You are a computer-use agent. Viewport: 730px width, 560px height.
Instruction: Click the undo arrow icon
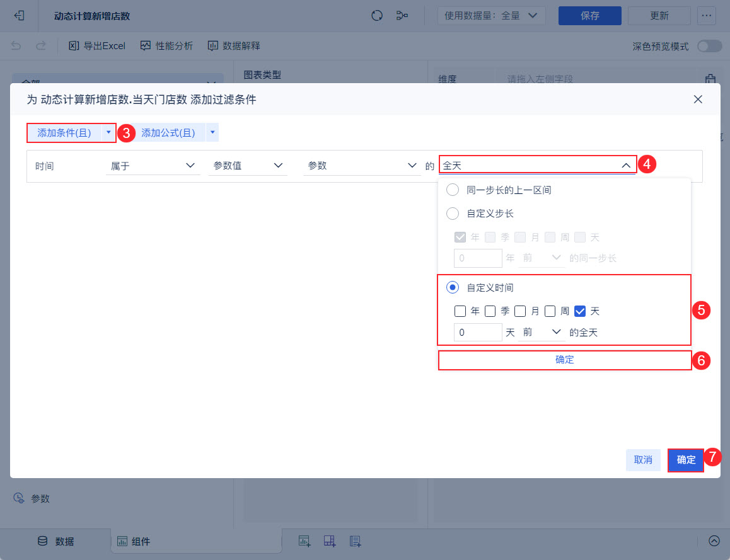(x=16, y=45)
